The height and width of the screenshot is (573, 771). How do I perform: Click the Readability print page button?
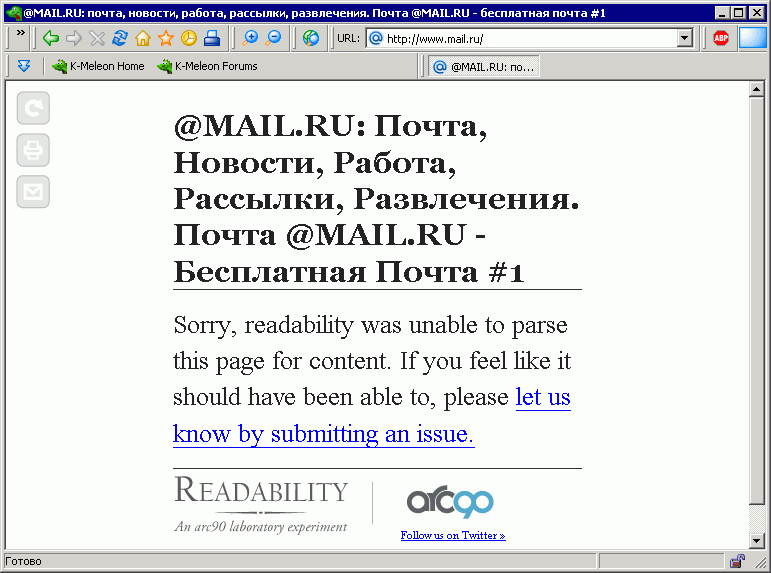point(33,150)
